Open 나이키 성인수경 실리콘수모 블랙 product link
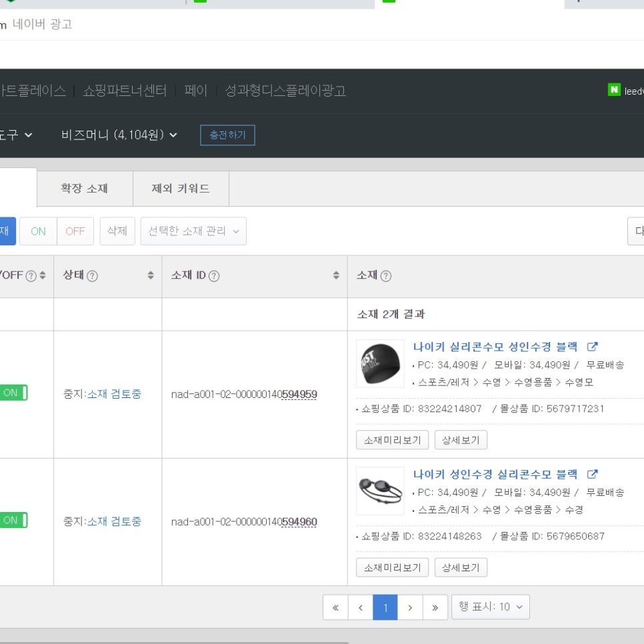Screen dimensions: 644x644 tap(495, 474)
